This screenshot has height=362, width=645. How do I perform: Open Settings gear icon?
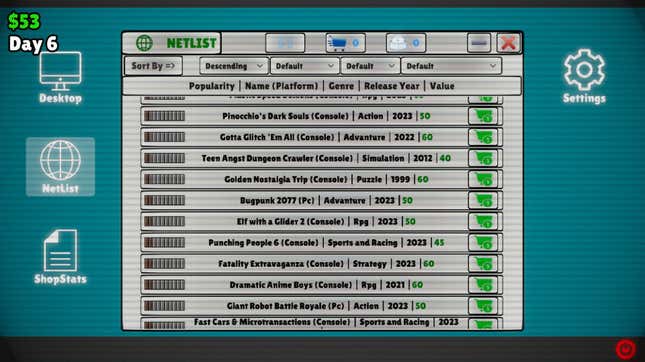[584, 76]
